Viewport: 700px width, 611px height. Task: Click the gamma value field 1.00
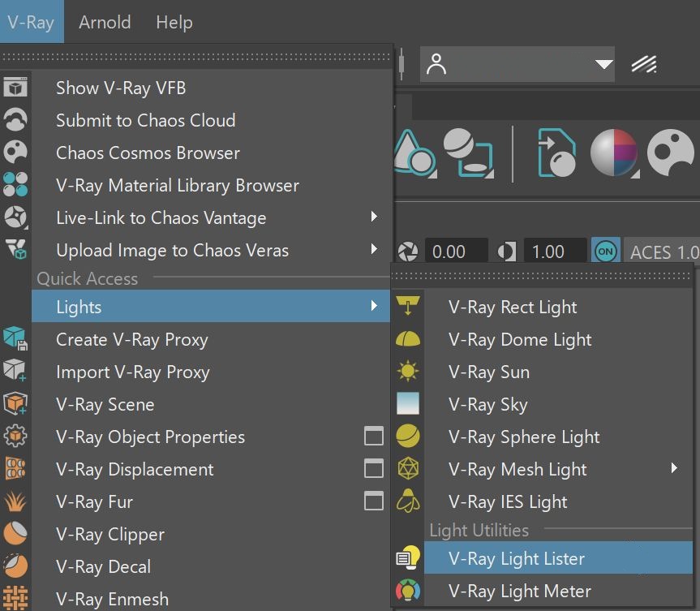pyautogui.click(x=555, y=251)
